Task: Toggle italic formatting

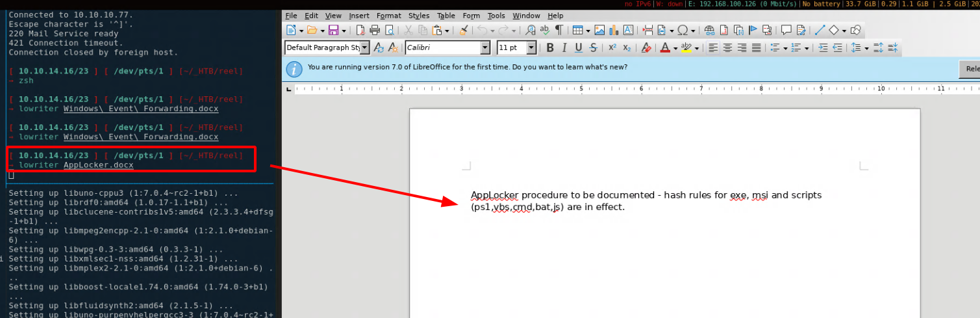Action: 564,47
